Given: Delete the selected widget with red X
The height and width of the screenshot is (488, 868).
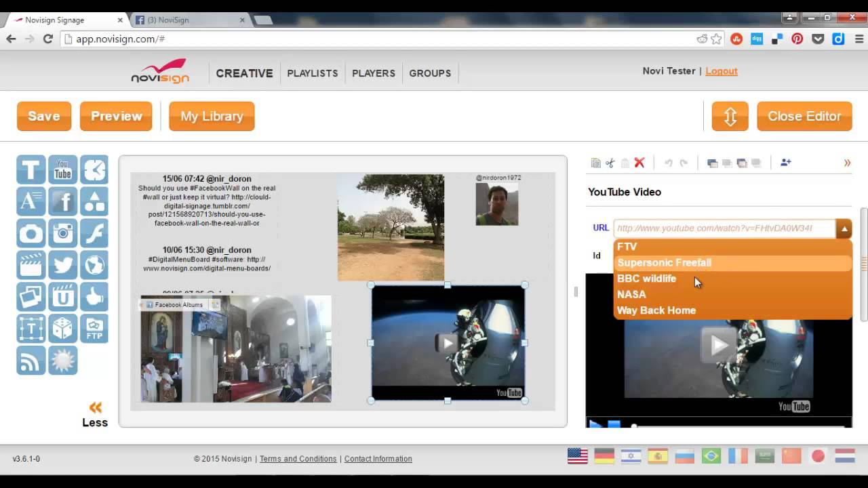Looking at the screenshot, I should coord(639,163).
